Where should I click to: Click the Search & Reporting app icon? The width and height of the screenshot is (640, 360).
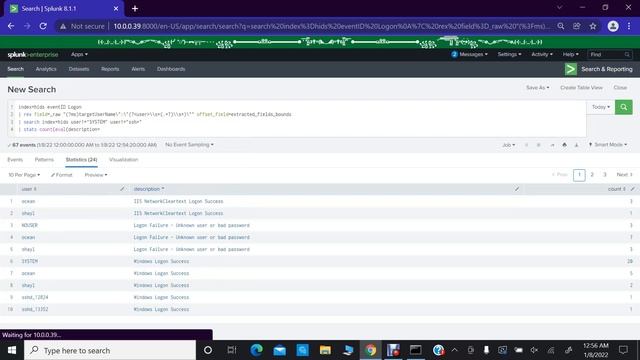click(x=571, y=69)
